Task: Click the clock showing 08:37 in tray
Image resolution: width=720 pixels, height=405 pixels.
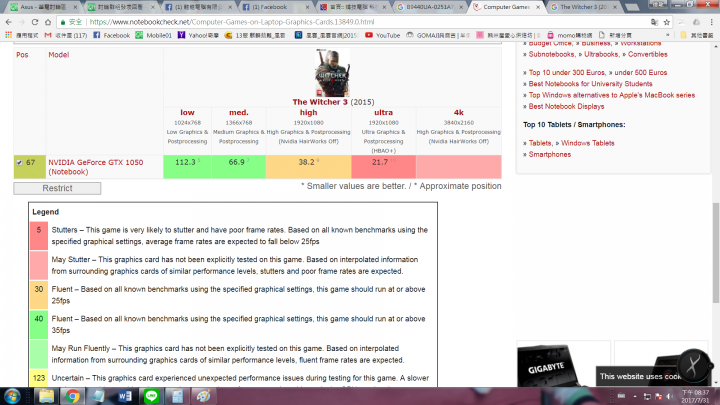Action: pyautogui.click(x=695, y=396)
